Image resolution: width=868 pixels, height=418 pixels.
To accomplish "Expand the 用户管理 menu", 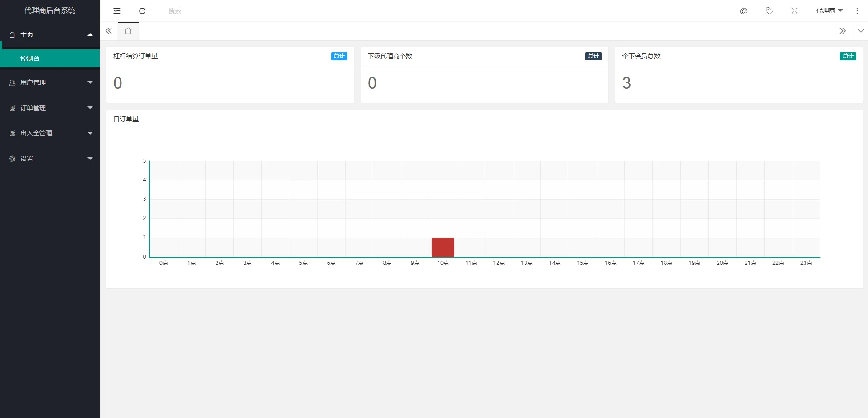I will [50, 82].
